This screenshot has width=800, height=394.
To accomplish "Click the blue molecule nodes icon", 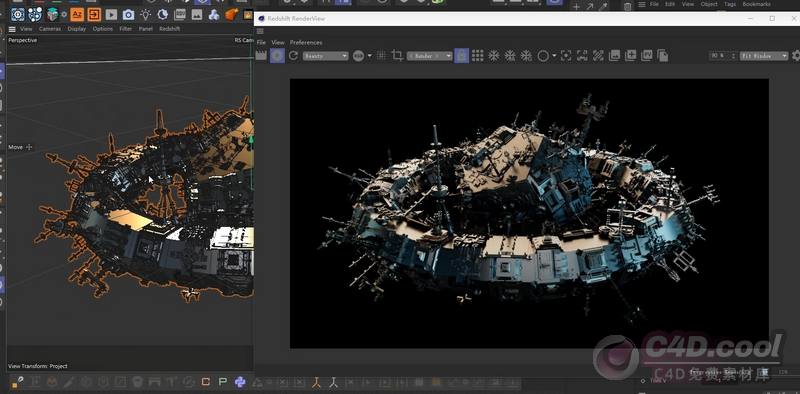I will coord(35,14).
